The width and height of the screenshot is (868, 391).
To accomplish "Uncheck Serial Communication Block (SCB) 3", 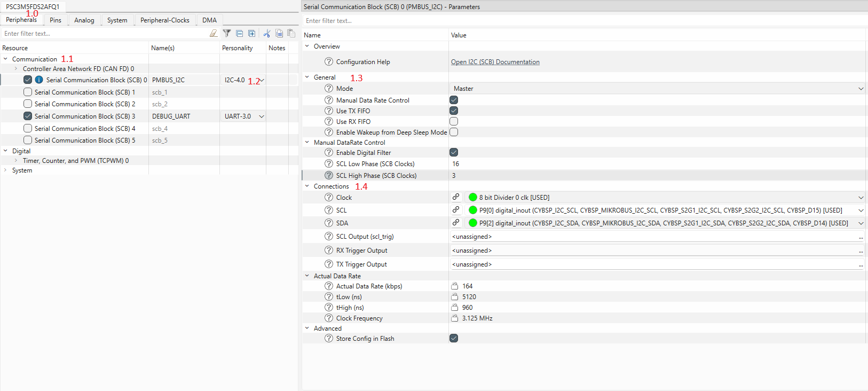I will [28, 116].
